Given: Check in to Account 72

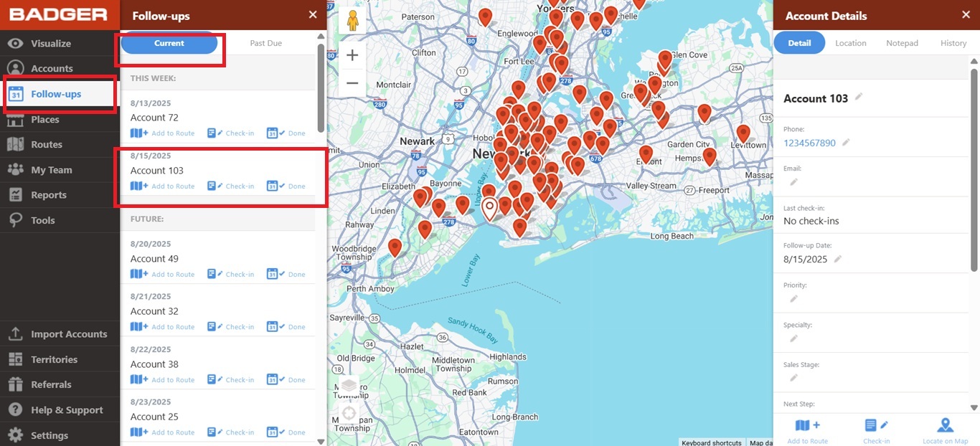Looking at the screenshot, I should point(231,133).
